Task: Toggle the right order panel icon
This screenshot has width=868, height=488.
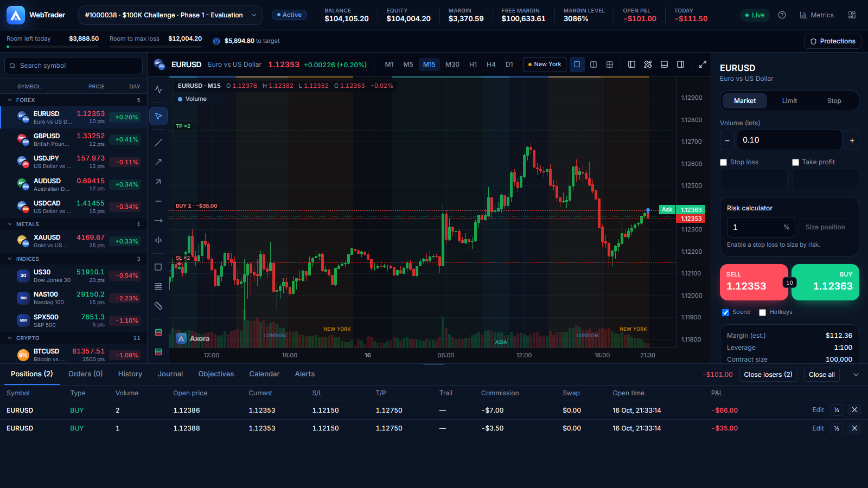Action: pyautogui.click(x=680, y=65)
